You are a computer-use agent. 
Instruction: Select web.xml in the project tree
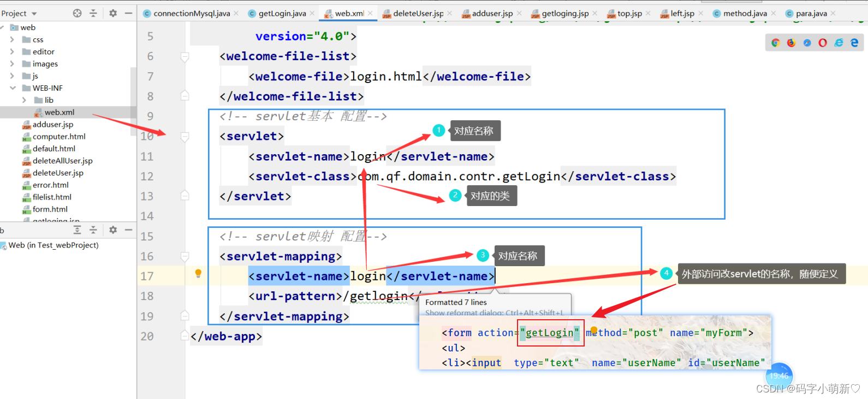pyautogui.click(x=60, y=112)
